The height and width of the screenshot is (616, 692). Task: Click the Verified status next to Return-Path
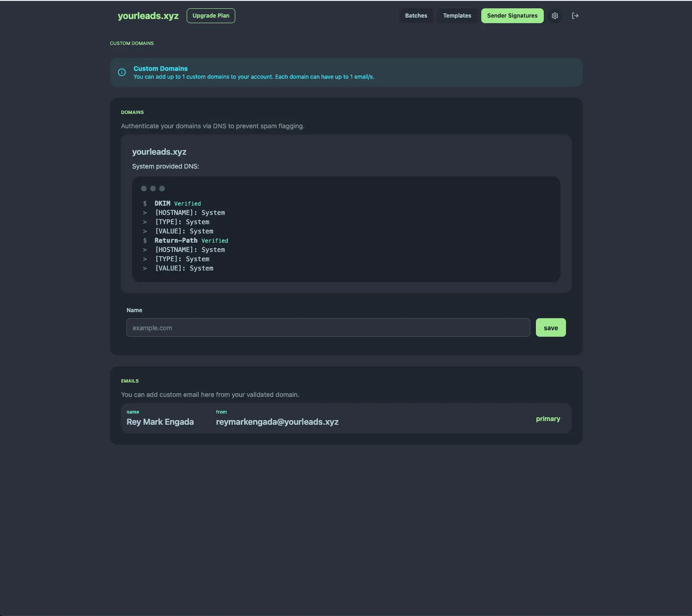[215, 241]
